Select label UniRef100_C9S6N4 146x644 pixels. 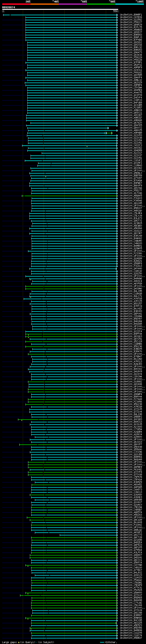click(x=131, y=316)
